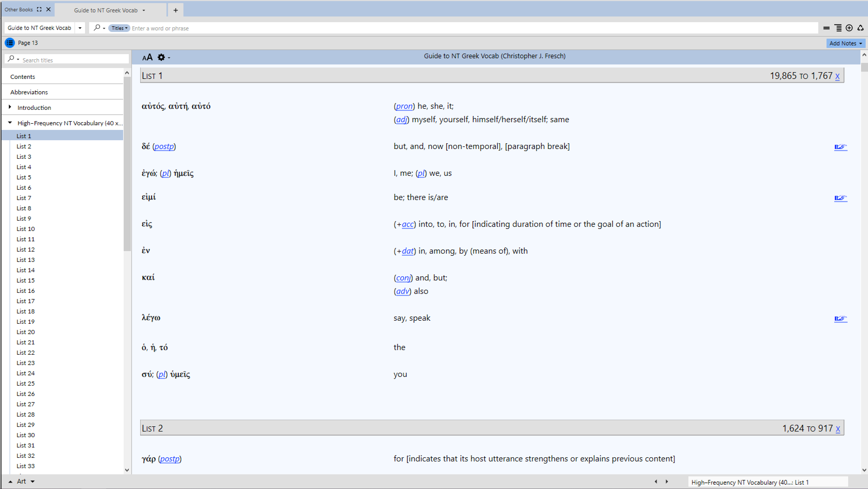Click the magnifier icon in main search bar

[97, 28]
